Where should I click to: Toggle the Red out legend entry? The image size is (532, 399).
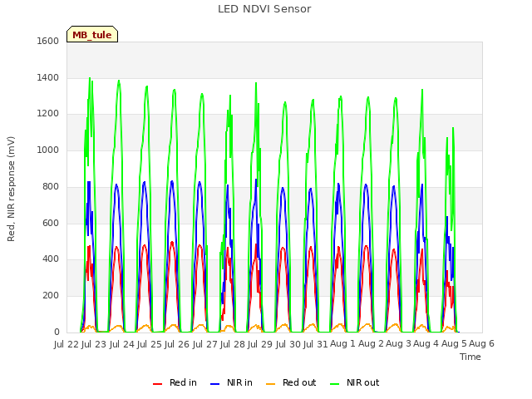(x=291, y=382)
